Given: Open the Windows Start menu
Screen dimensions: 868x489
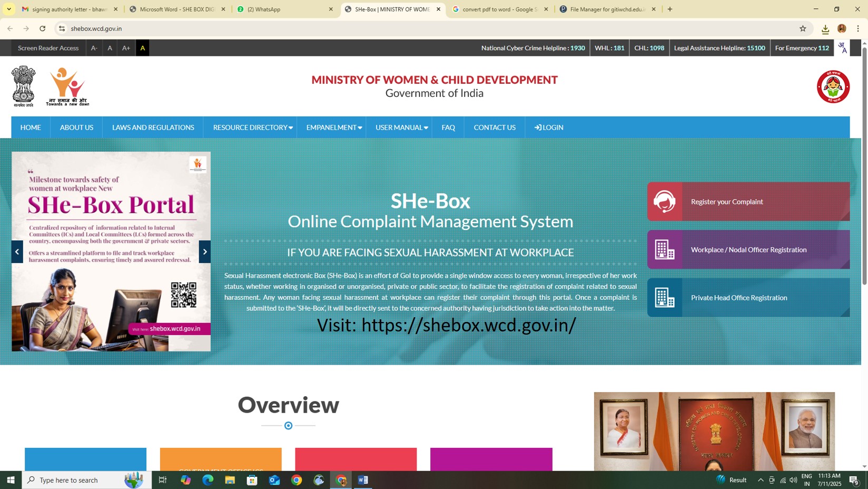Looking at the screenshot, I should coord(11,480).
